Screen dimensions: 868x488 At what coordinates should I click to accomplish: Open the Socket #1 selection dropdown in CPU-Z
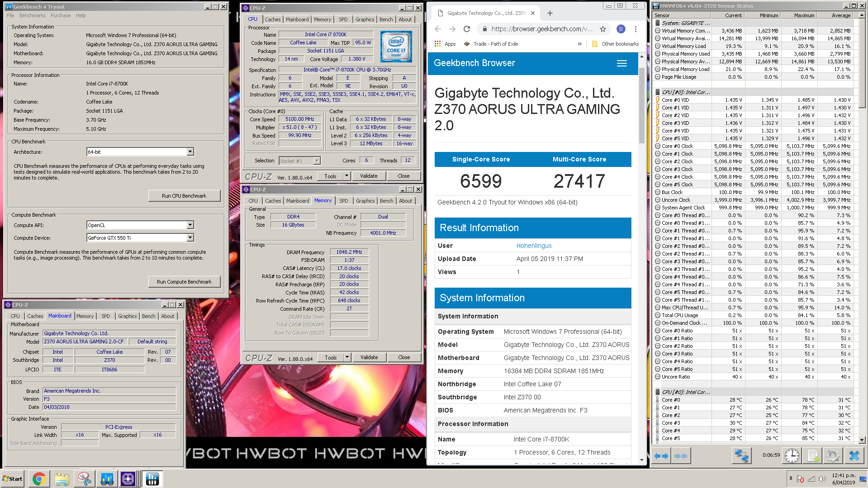point(317,161)
